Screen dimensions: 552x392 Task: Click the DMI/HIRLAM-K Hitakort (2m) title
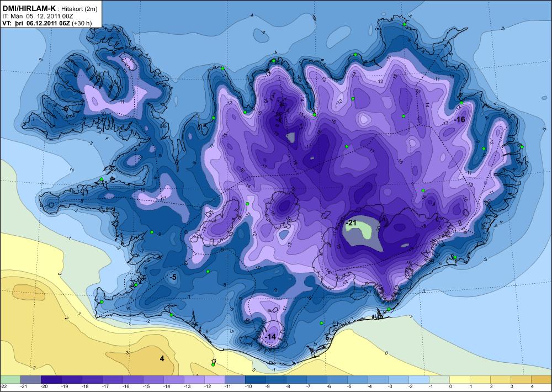pos(50,8)
